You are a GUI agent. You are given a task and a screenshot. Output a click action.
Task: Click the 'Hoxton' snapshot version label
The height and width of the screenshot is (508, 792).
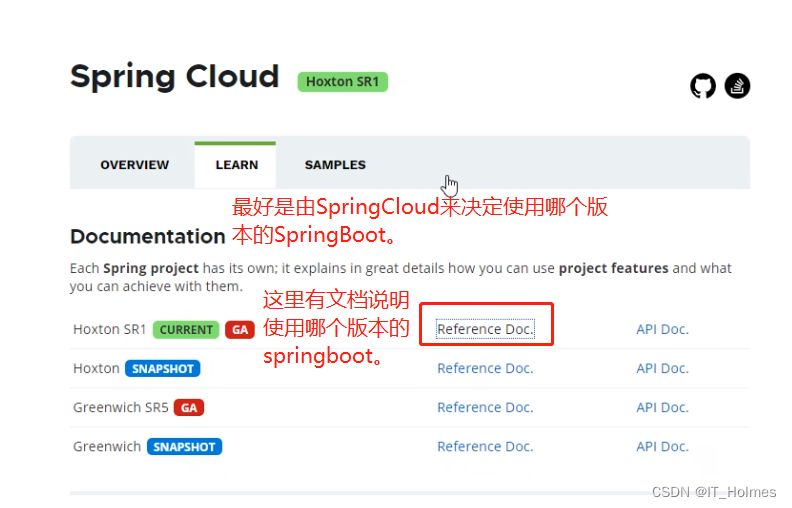[96, 368]
